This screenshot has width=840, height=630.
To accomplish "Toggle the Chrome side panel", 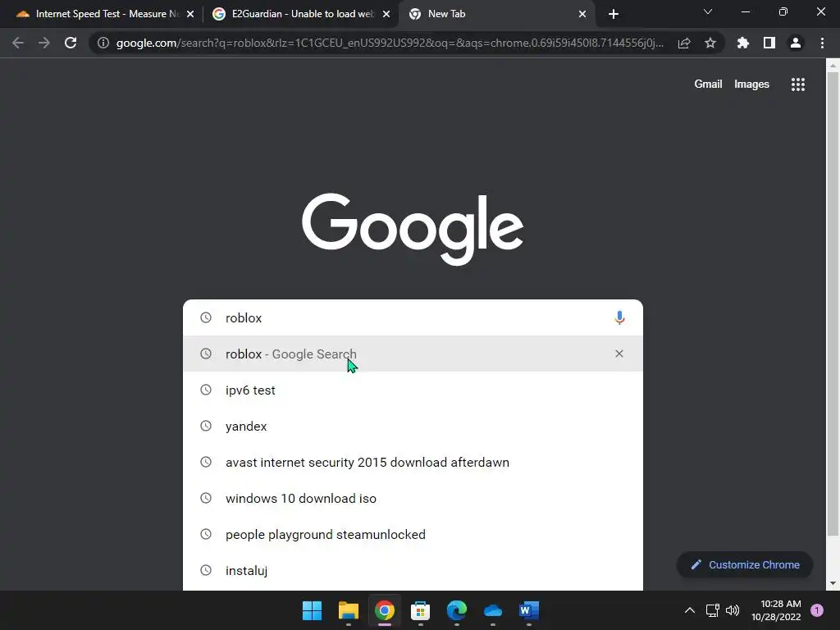I will [x=769, y=43].
